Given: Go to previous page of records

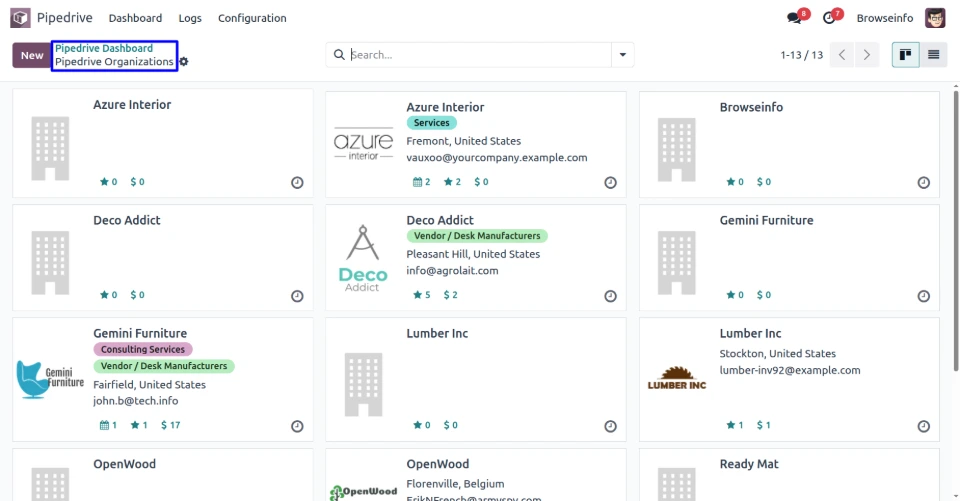Looking at the screenshot, I should tap(842, 55).
